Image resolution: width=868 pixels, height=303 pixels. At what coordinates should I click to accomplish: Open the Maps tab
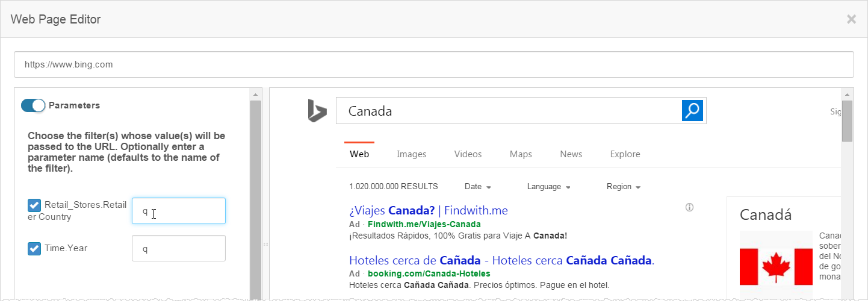pos(521,154)
